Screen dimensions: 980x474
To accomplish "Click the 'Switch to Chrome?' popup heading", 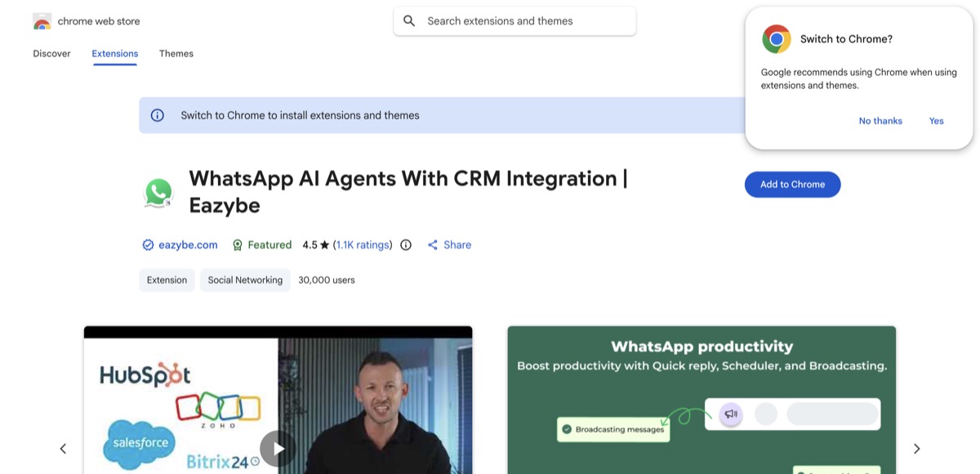I will (x=846, y=39).
